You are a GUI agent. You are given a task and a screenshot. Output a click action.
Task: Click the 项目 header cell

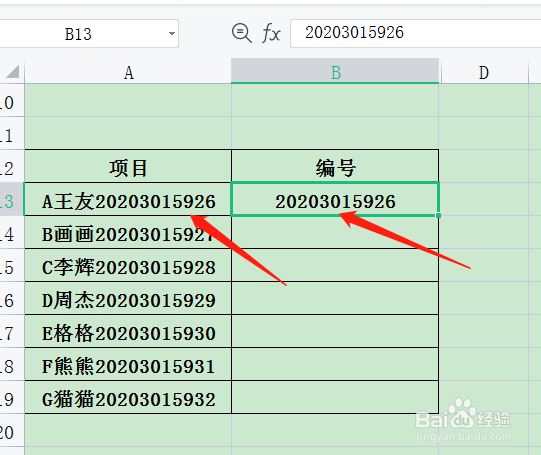[128, 167]
